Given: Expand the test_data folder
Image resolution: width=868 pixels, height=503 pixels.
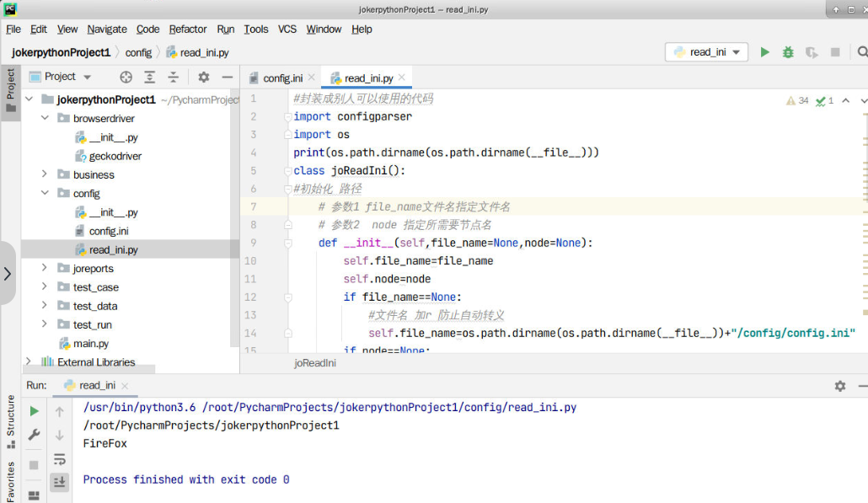Looking at the screenshot, I should pyautogui.click(x=45, y=306).
